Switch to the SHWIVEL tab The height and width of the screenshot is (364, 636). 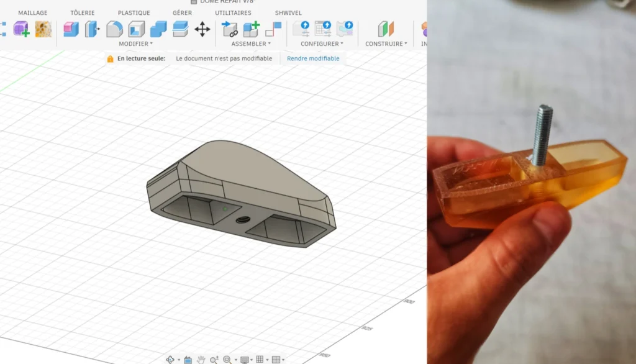[288, 13]
